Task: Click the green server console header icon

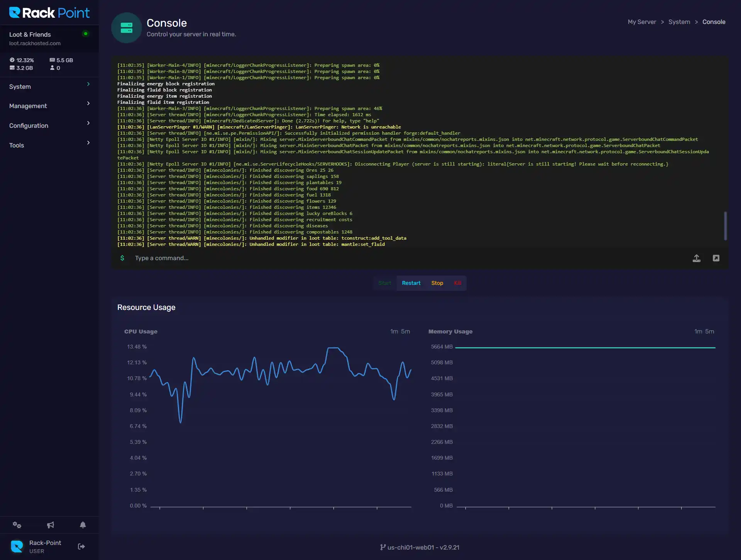Action: (x=127, y=28)
